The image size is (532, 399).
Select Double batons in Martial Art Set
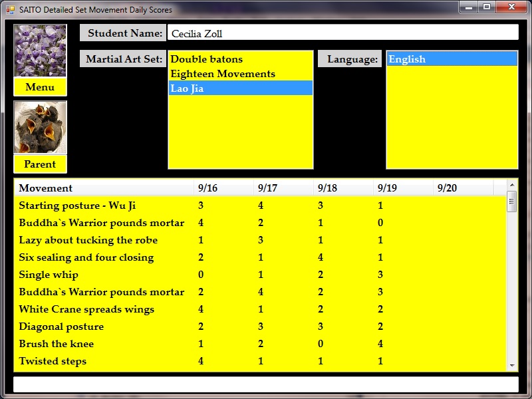(206, 59)
